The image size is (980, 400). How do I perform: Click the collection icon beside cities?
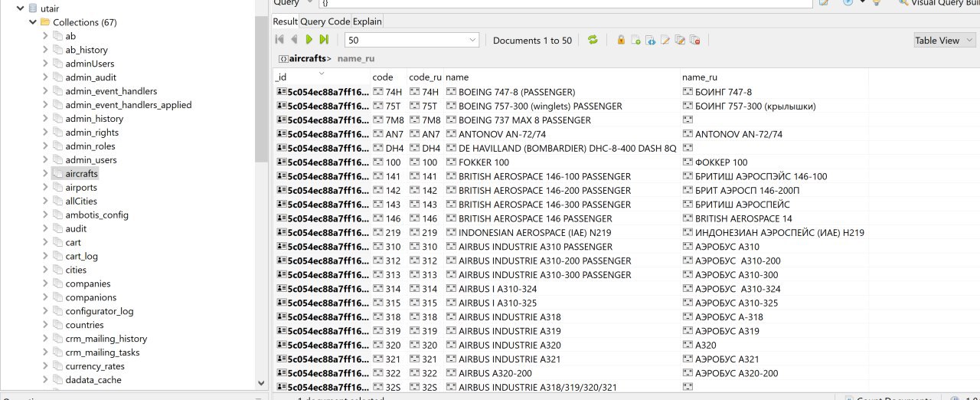[58, 270]
